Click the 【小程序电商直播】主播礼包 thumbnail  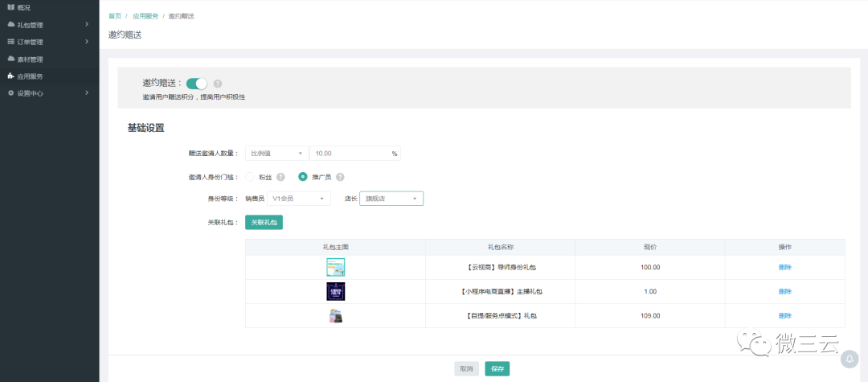point(335,292)
